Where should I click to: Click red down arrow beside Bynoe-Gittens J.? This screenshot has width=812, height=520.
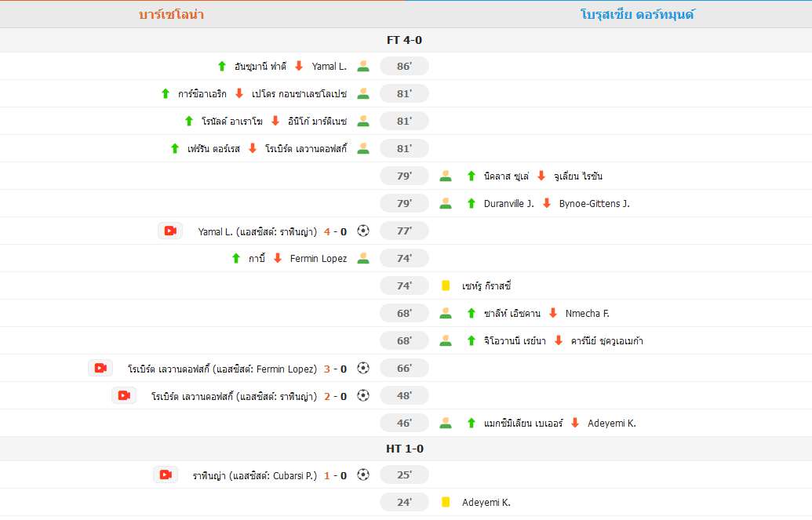coord(546,204)
